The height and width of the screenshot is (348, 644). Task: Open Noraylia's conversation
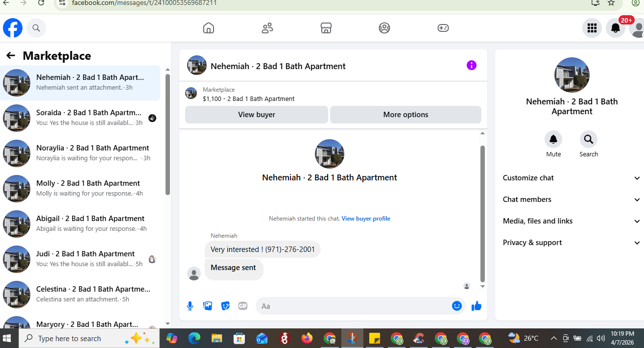pos(80,153)
